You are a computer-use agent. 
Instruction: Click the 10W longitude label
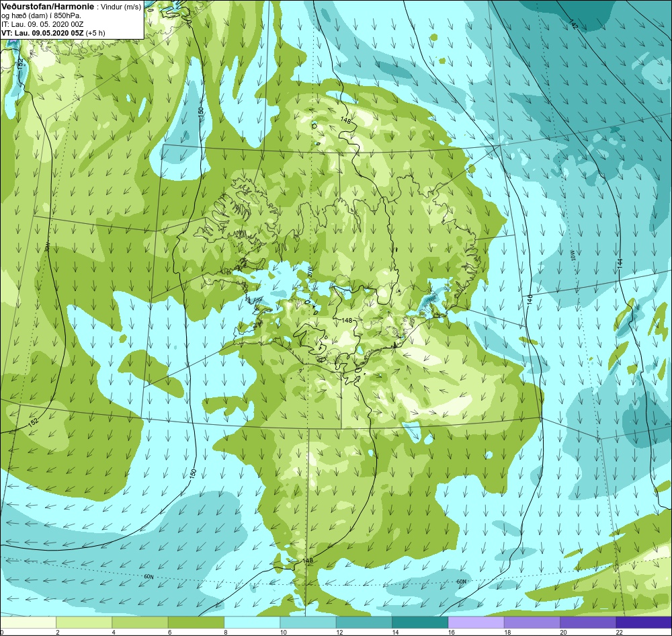pyautogui.click(x=573, y=256)
